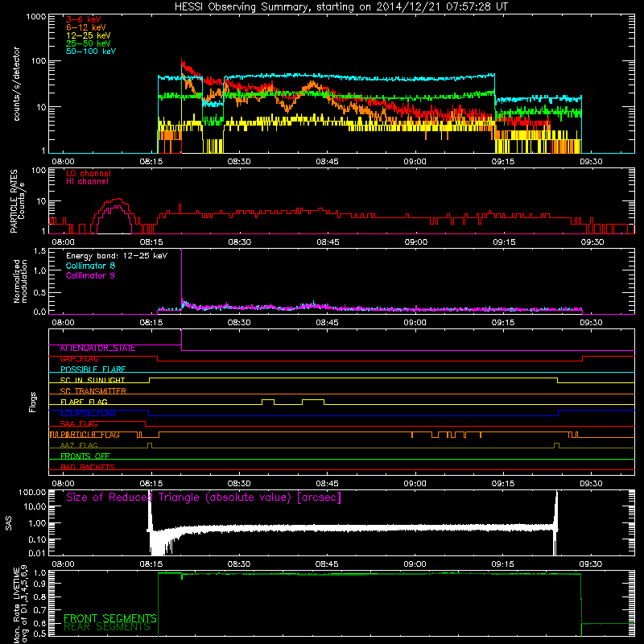Click the SC_TRANSMITTER flag label
This screenshot has width=644, height=644.
pos(93,391)
